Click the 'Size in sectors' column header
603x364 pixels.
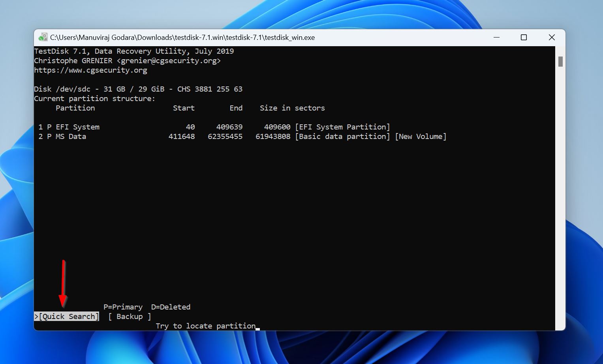[292, 108]
